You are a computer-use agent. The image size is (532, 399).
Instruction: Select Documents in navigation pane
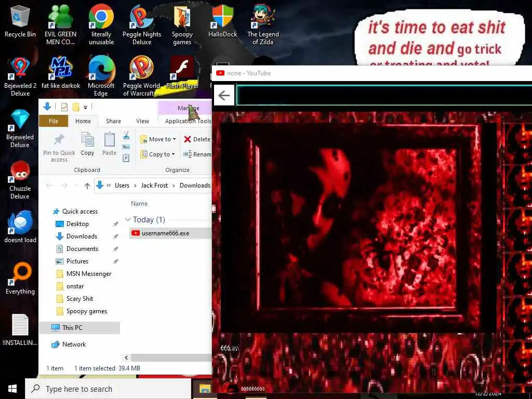82,249
